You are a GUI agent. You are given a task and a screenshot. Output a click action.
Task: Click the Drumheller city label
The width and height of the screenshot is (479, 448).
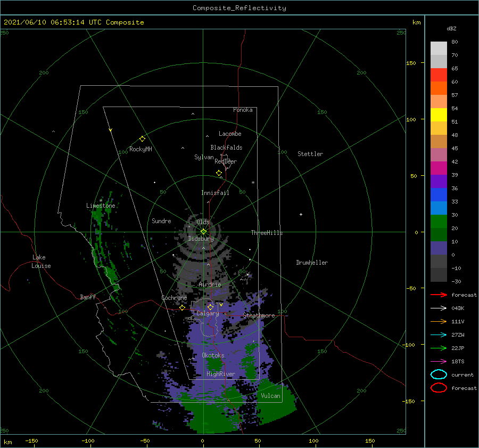312,263
